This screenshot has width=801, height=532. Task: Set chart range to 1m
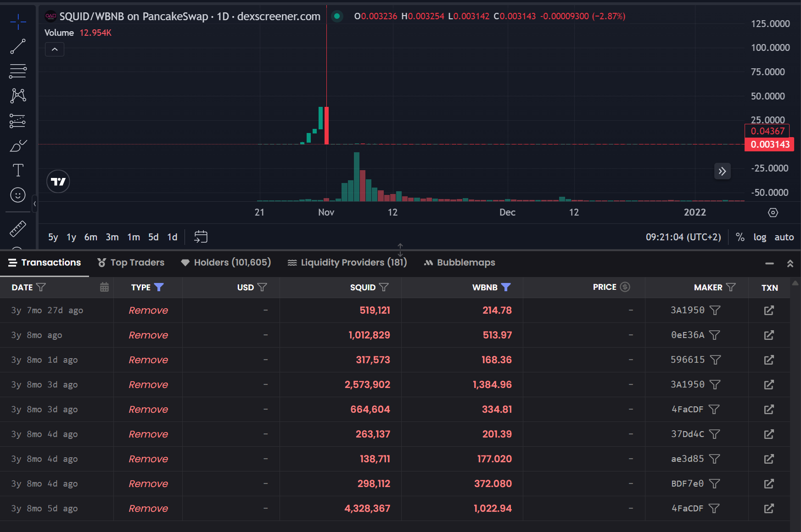pos(134,237)
